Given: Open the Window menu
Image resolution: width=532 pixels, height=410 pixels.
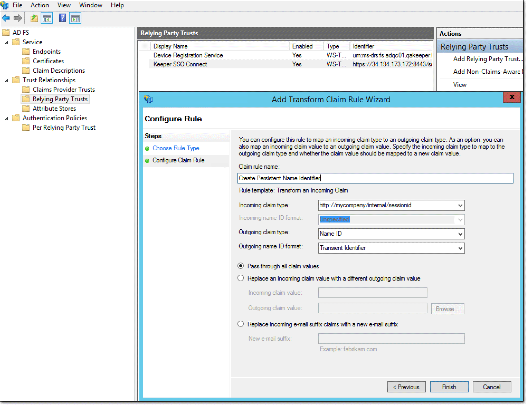Looking at the screenshot, I should click(90, 5).
